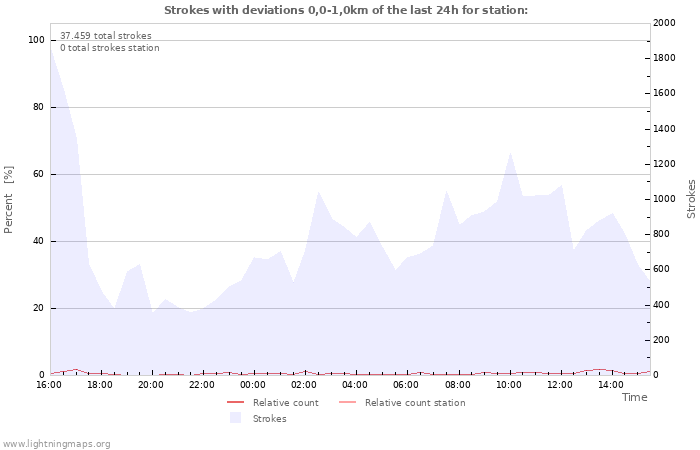The width and height of the screenshot is (700, 450).
Task: Click the pink Relative count station line marker
Action: 347,403
